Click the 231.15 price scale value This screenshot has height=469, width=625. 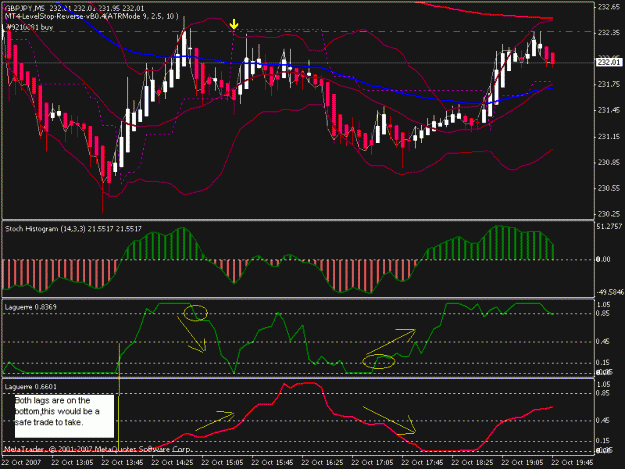point(609,137)
